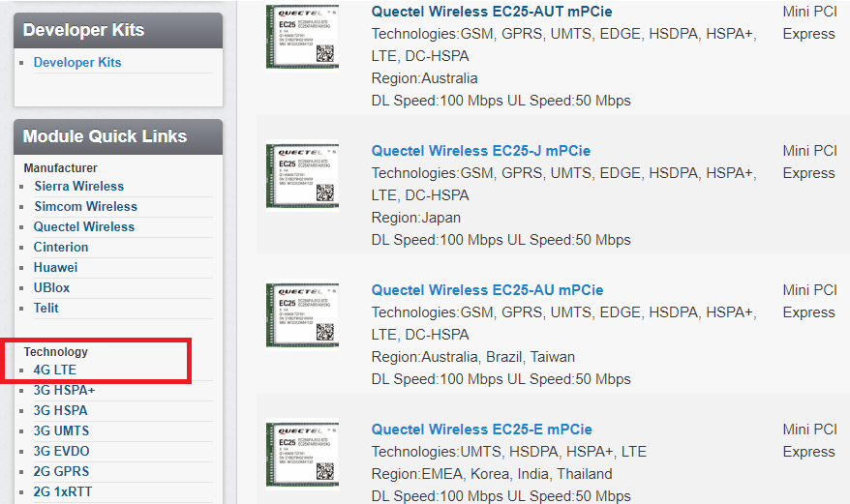Screen dimensions: 850x504
Task: Open Simcom Wireless manufacturer link
Action: click(85, 206)
